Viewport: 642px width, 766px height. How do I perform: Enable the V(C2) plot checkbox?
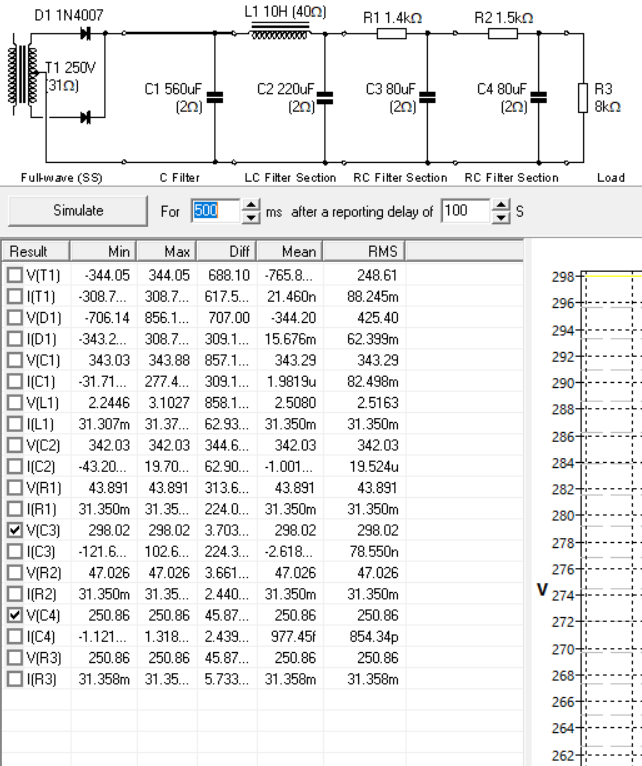point(15,445)
